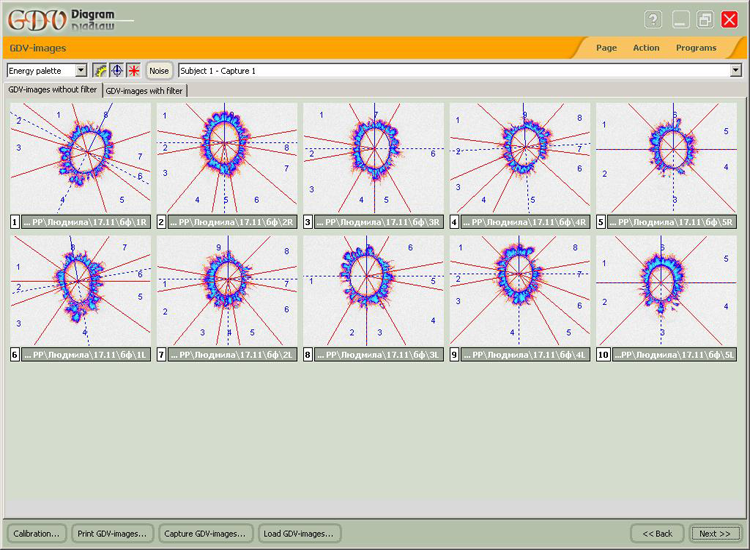
Task: Click the Next >> button
Action: point(715,533)
